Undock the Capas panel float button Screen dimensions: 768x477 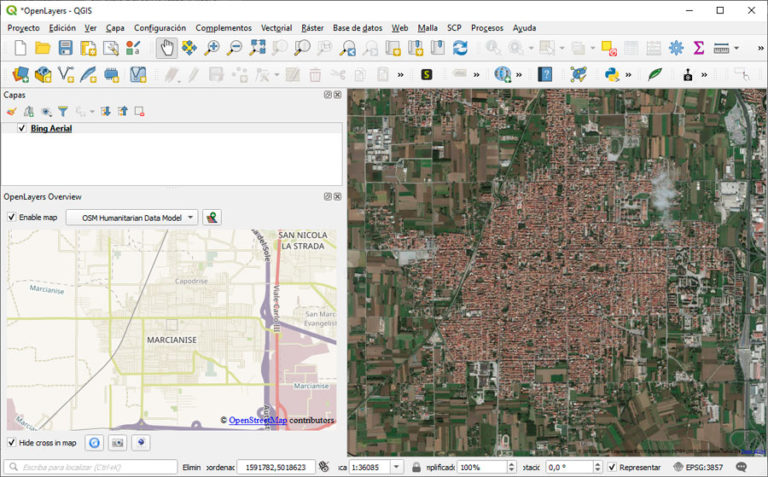point(328,95)
